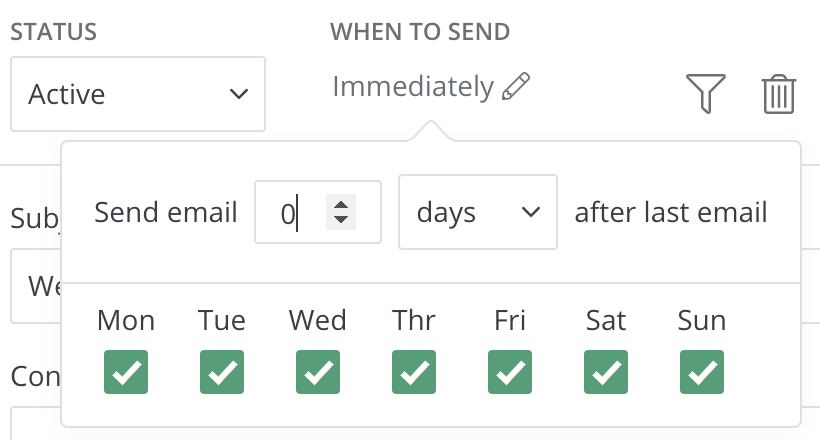
Task: Toggle the Fri checkbox off
Action: (x=510, y=372)
